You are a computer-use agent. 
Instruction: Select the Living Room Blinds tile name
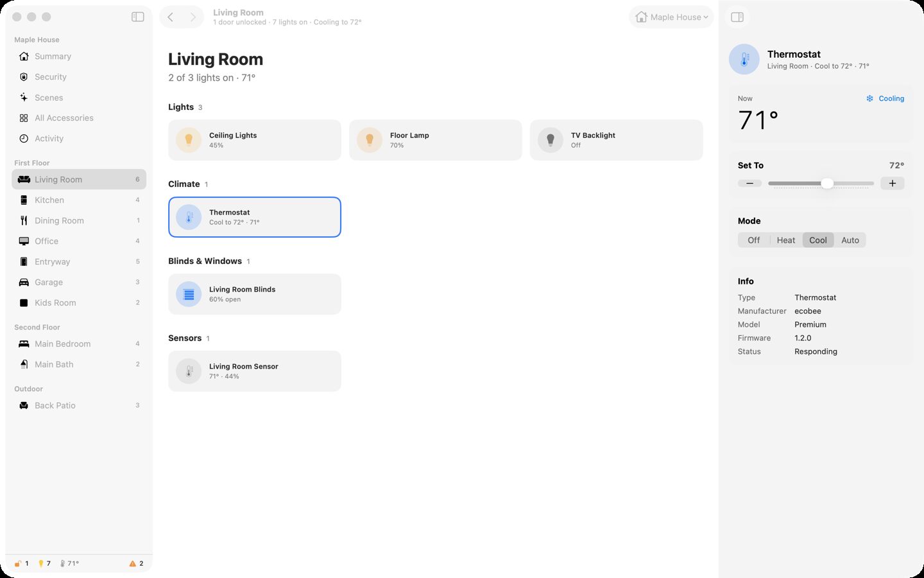tap(242, 290)
